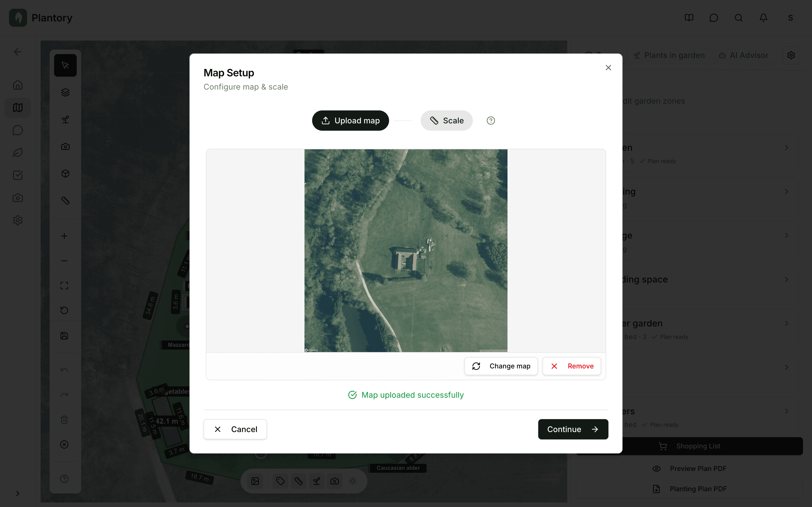Zoom in using the plus icon
The height and width of the screenshot is (507, 812).
64,235
